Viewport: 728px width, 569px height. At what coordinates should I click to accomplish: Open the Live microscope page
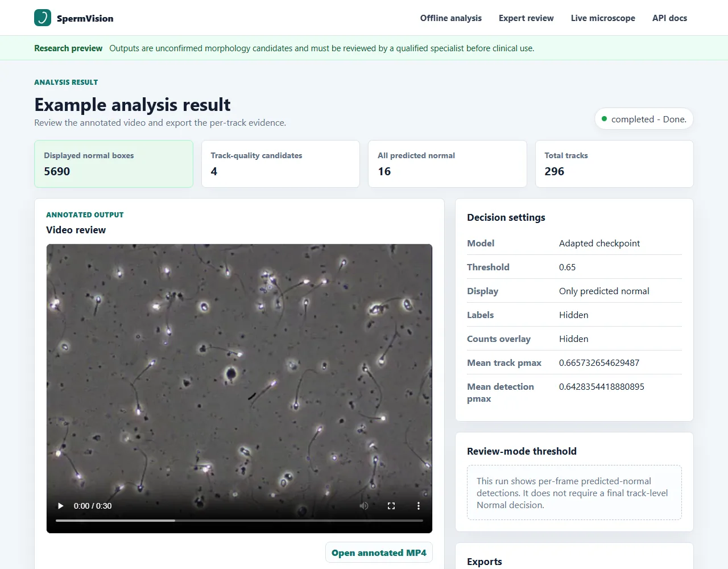pos(603,18)
